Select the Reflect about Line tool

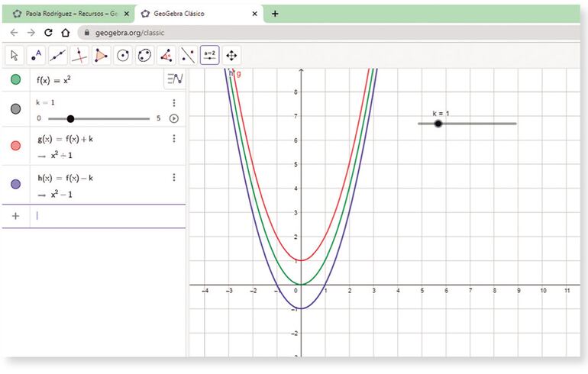(x=188, y=56)
